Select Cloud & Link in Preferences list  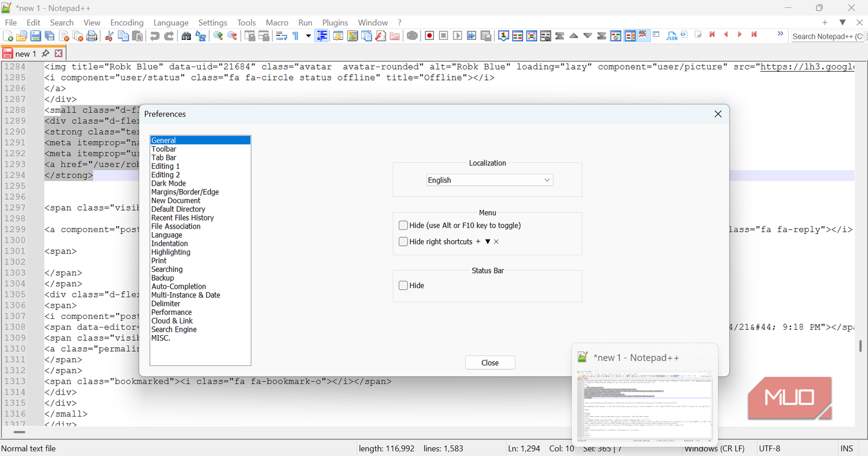point(172,321)
